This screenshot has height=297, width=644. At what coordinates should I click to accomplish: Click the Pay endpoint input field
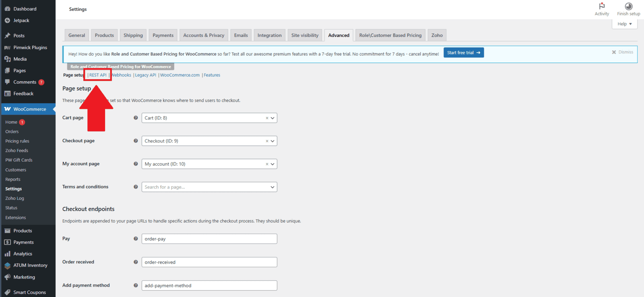pos(209,239)
